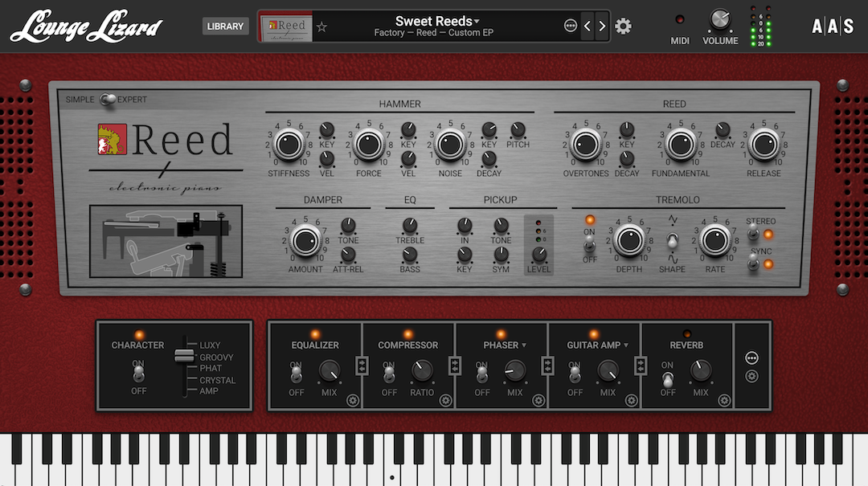Swap Phaser and Guitar Amp order arrows

(548, 366)
